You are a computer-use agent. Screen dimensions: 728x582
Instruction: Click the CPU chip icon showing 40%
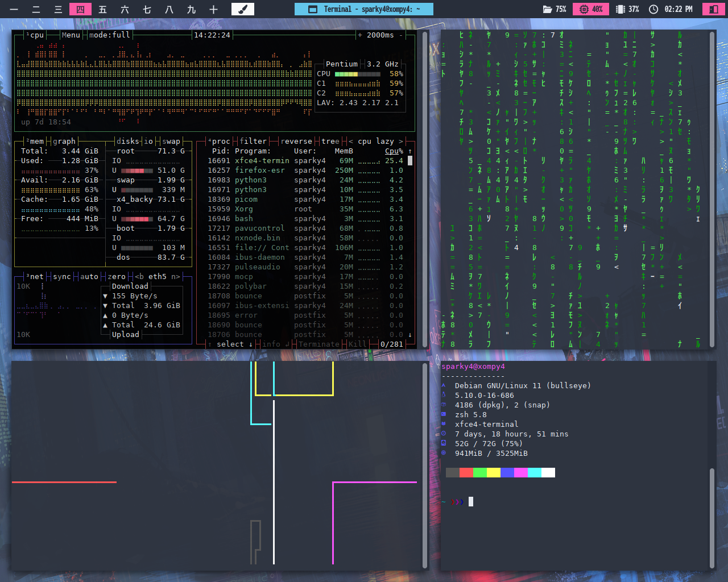coord(584,9)
